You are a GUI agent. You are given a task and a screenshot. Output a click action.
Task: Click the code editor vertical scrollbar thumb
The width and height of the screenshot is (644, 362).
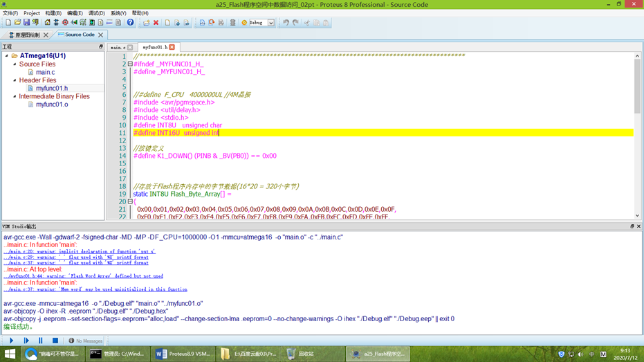click(x=637, y=86)
